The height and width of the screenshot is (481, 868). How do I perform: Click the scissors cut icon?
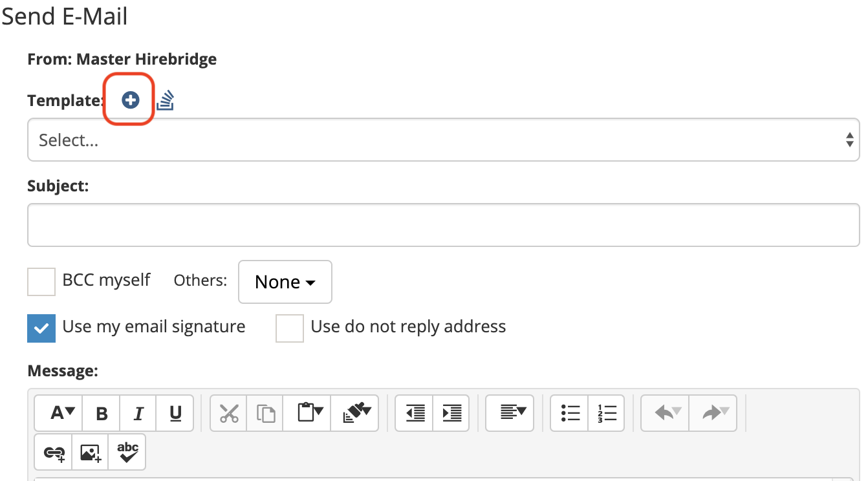tap(229, 413)
